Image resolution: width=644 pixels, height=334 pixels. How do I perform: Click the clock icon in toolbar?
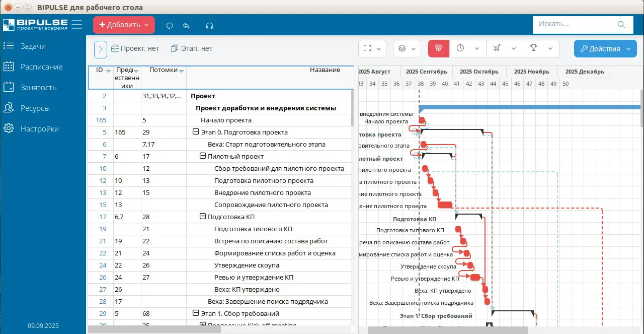[460, 48]
